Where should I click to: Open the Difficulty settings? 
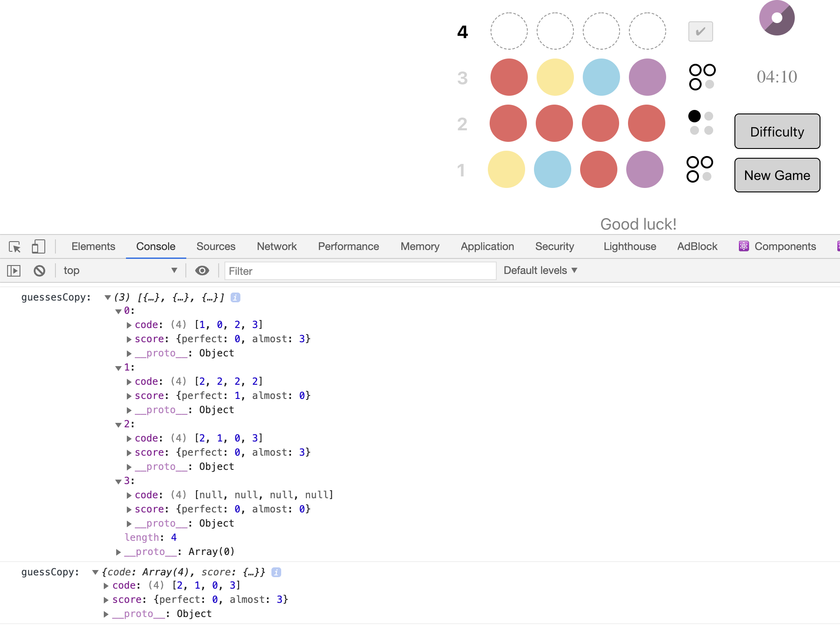pos(777,131)
